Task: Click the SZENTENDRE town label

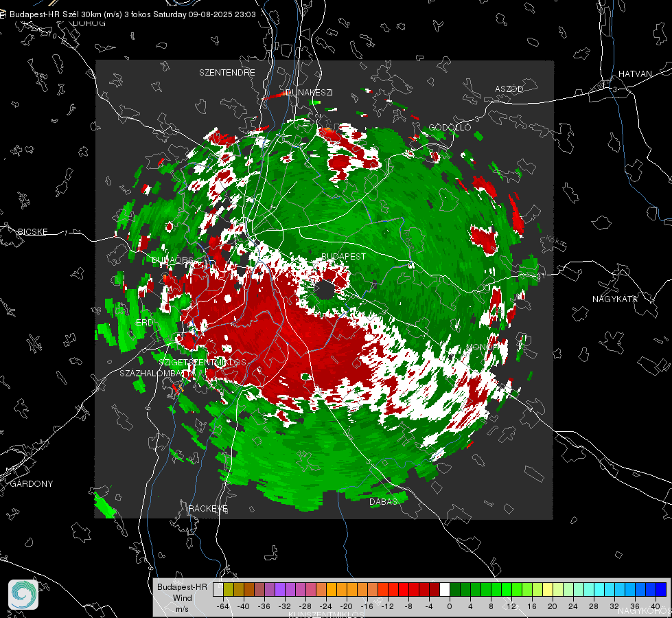Action: coord(227,73)
